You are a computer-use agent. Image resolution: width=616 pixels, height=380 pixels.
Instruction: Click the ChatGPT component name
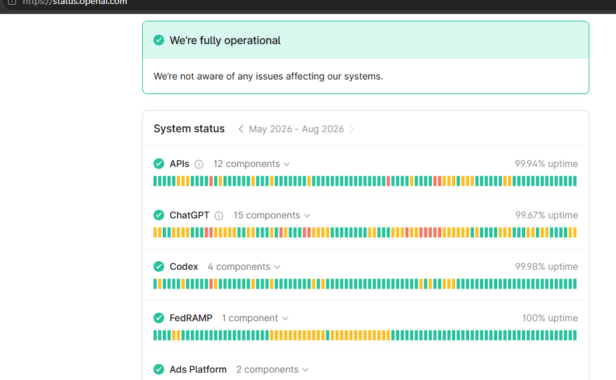189,215
